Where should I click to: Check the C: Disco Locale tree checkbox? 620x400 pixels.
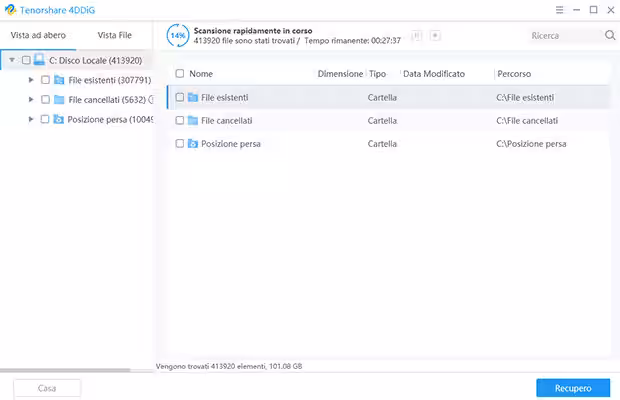click(x=25, y=60)
